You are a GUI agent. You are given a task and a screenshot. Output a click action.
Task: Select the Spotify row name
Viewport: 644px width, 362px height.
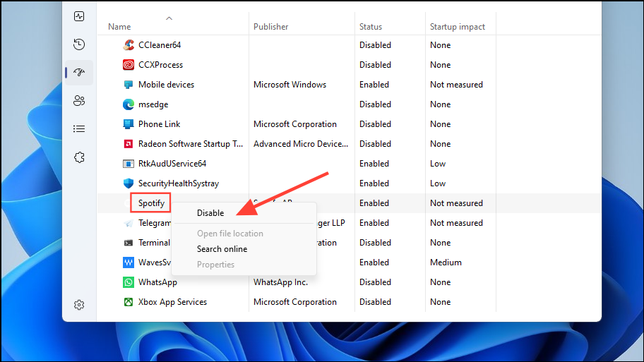click(152, 203)
